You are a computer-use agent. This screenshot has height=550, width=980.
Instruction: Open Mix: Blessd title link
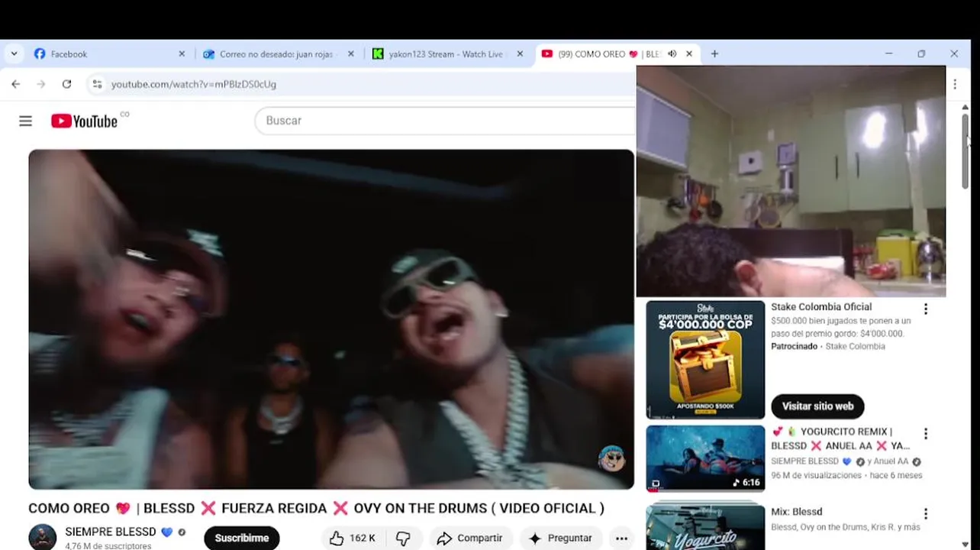(x=796, y=512)
